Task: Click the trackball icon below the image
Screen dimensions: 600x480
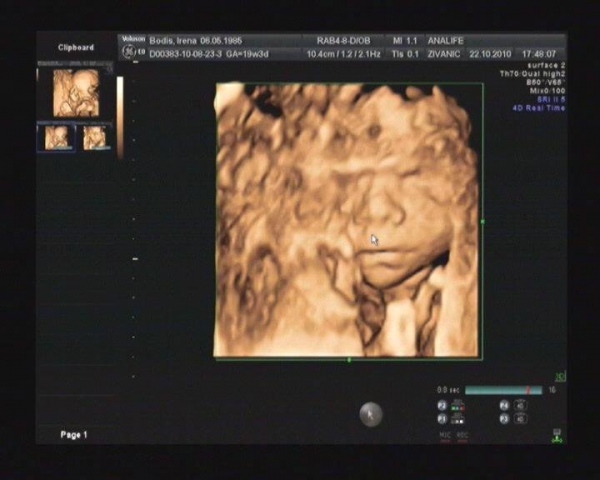Action: pos(370,413)
